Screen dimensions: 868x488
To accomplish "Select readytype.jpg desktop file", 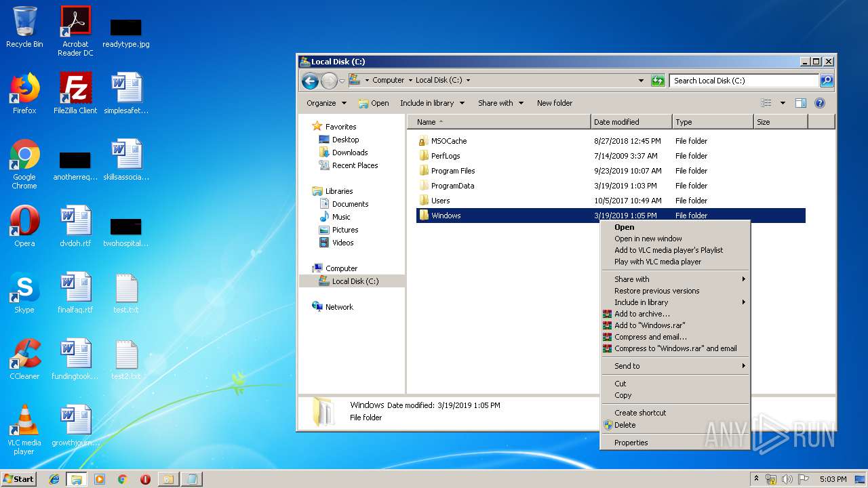I will point(126,33).
